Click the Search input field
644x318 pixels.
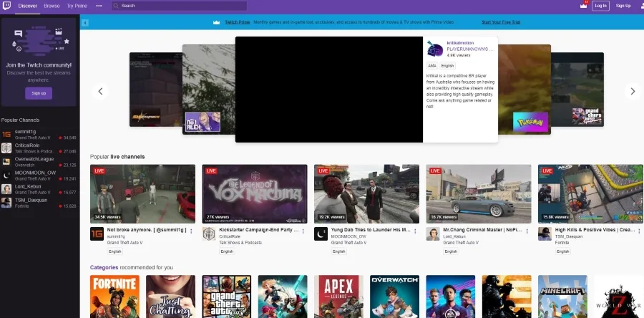179,6
